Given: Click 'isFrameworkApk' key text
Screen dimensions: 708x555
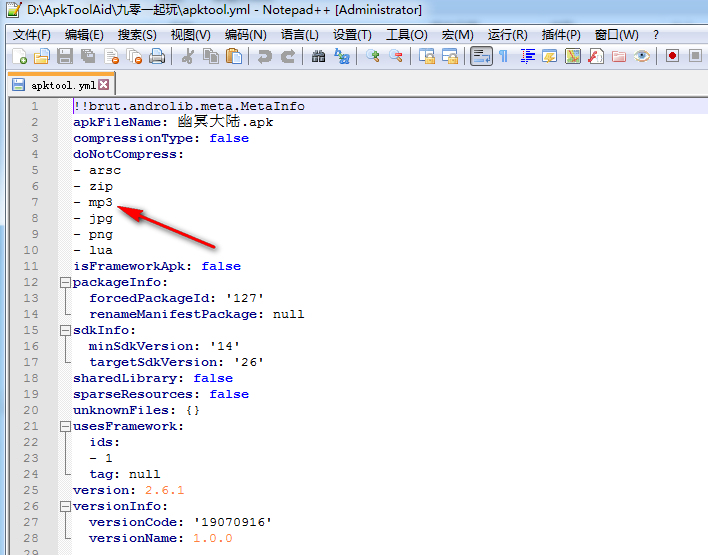Looking at the screenshot, I should click(x=129, y=266).
